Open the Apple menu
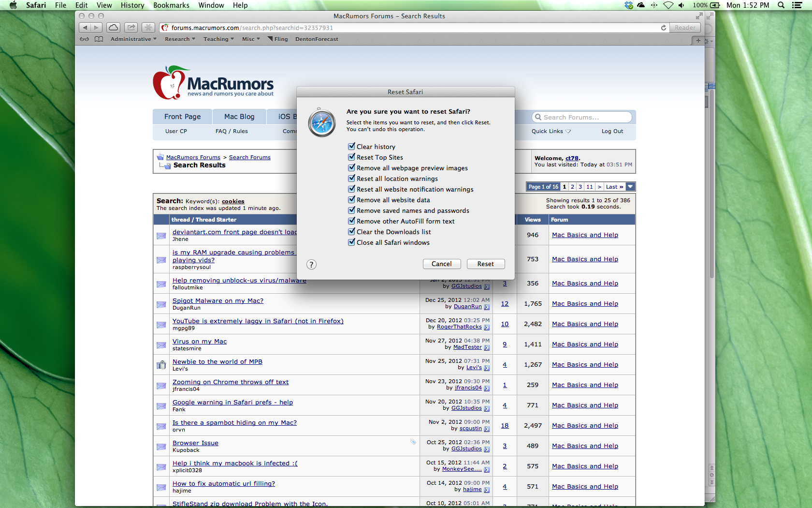 tap(13, 5)
